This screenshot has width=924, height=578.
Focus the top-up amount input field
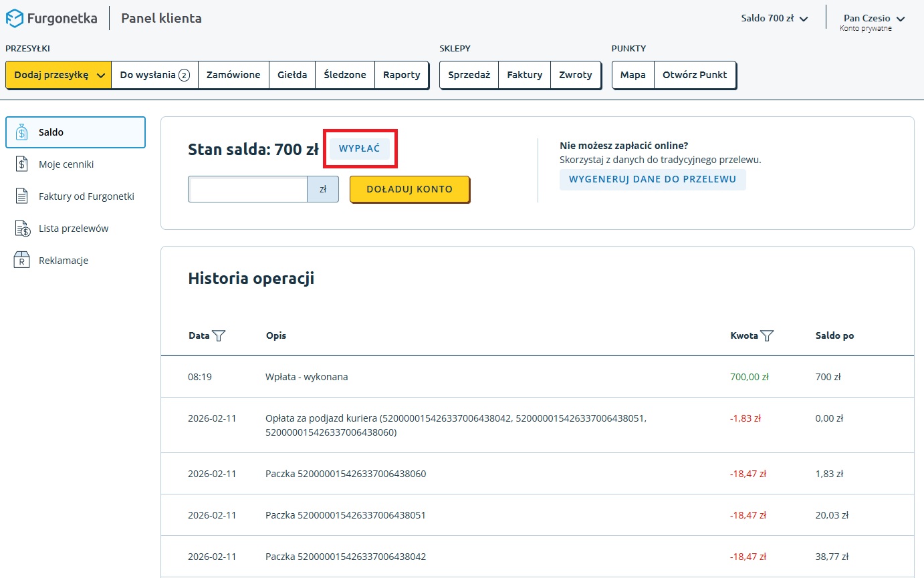tap(247, 189)
